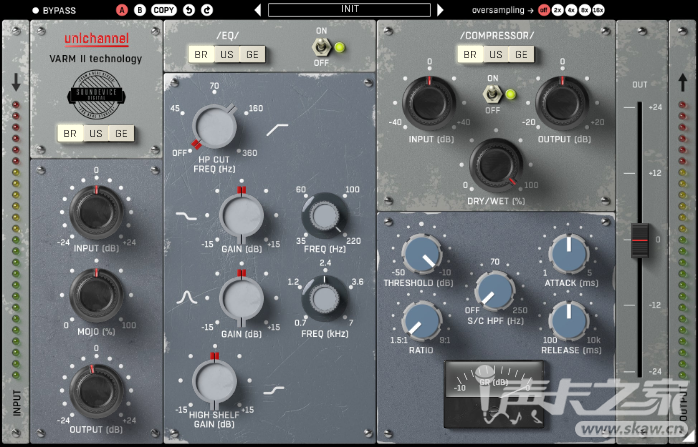Click the VARM II technology label
Image resolution: width=698 pixels, height=447 pixels.
click(96, 59)
